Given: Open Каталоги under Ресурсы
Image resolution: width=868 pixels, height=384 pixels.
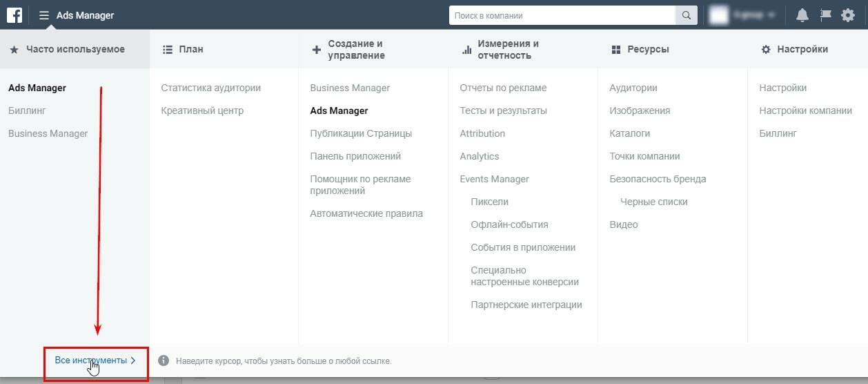Looking at the screenshot, I should coord(629,133).
